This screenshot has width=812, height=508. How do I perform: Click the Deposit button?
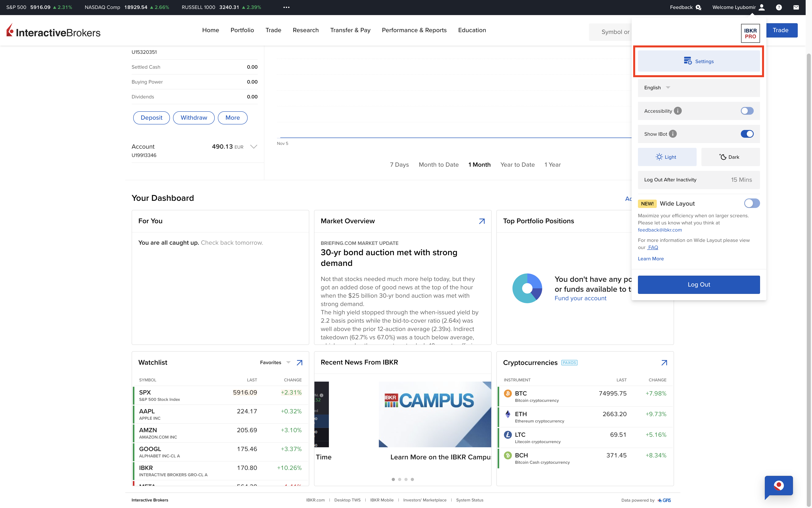[x=151, y=118]
